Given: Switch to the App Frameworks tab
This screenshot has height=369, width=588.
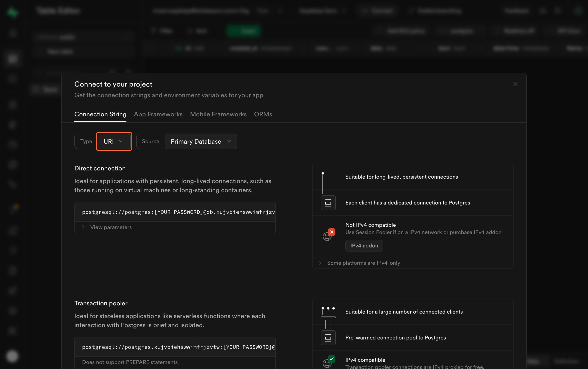Looking at the screenshot, I should 158,114.
